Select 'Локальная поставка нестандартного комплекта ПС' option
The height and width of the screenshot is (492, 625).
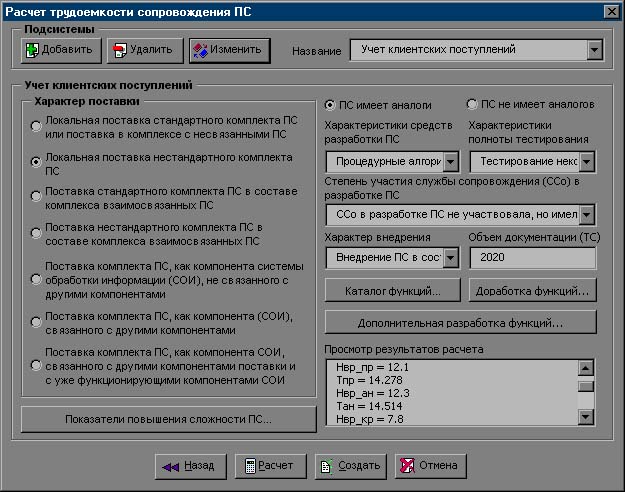tap(37, 160)
